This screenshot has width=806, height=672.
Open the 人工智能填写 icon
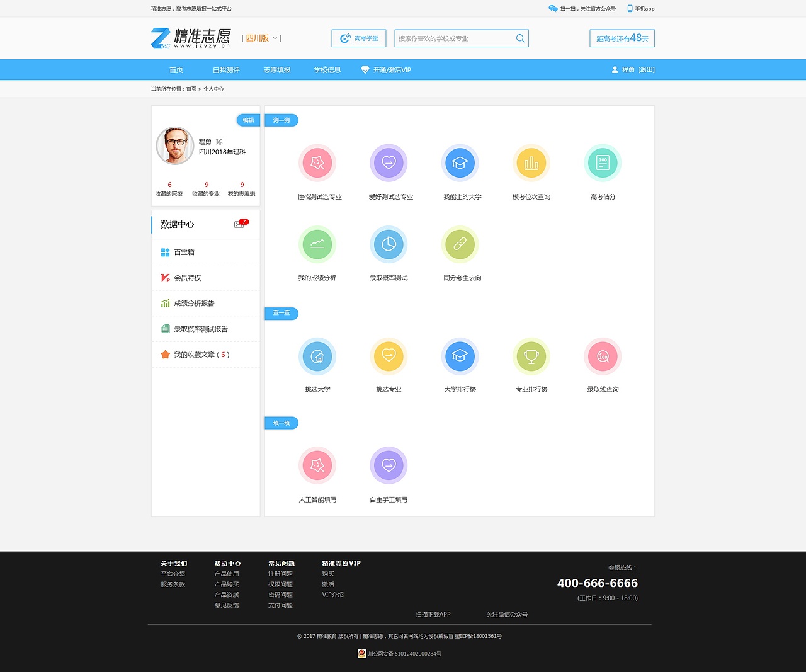coord(318,465)
